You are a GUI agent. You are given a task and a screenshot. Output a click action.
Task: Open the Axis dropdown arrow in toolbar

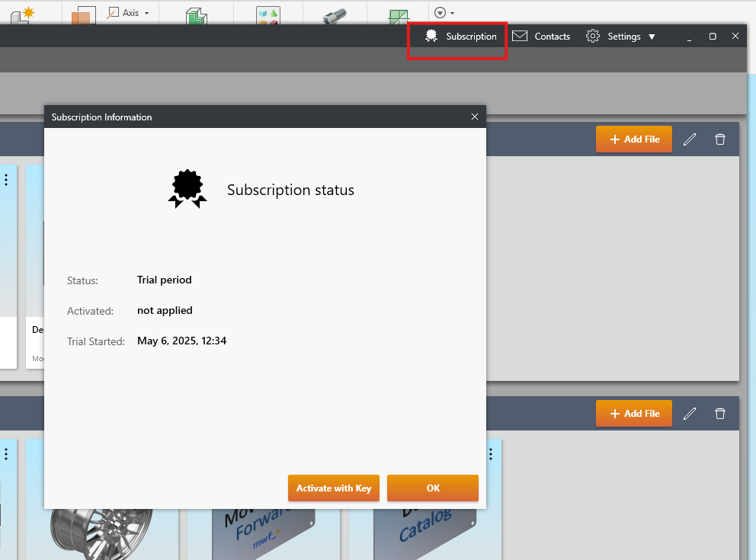[146, 13]
